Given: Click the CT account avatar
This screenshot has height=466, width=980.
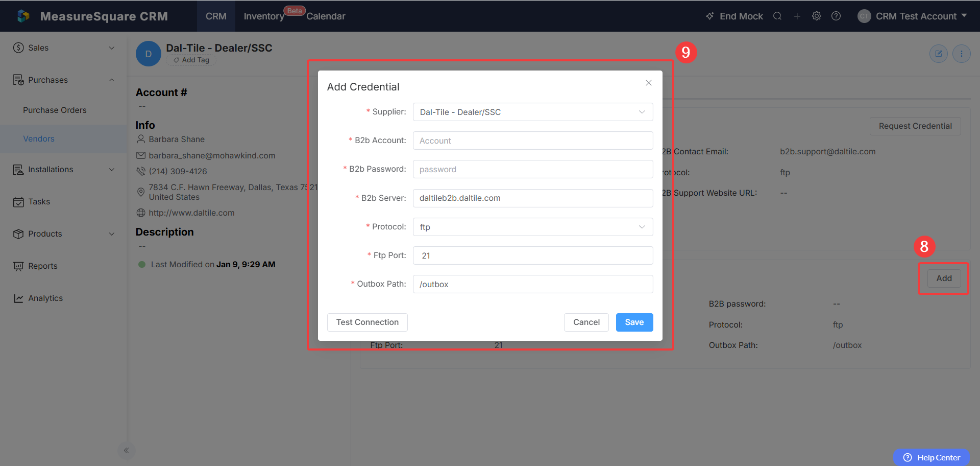Looking at the screenshot, I should (864, 16).
